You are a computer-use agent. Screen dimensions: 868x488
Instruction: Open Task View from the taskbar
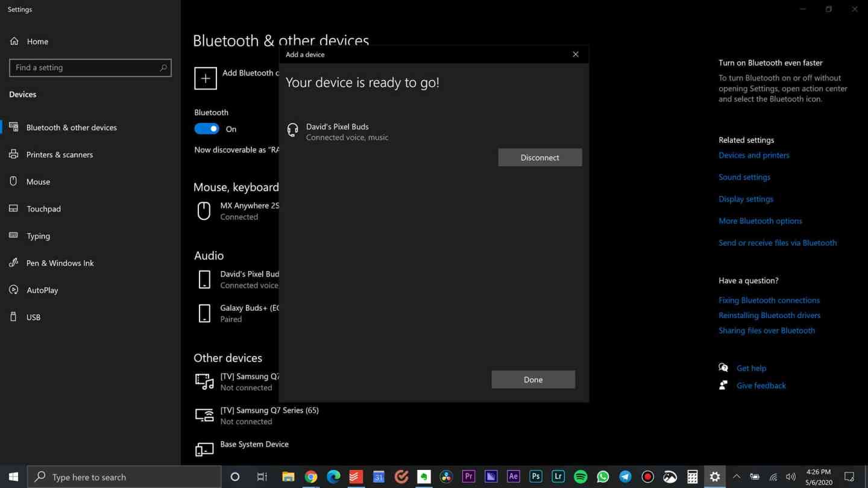click(262, 477)
